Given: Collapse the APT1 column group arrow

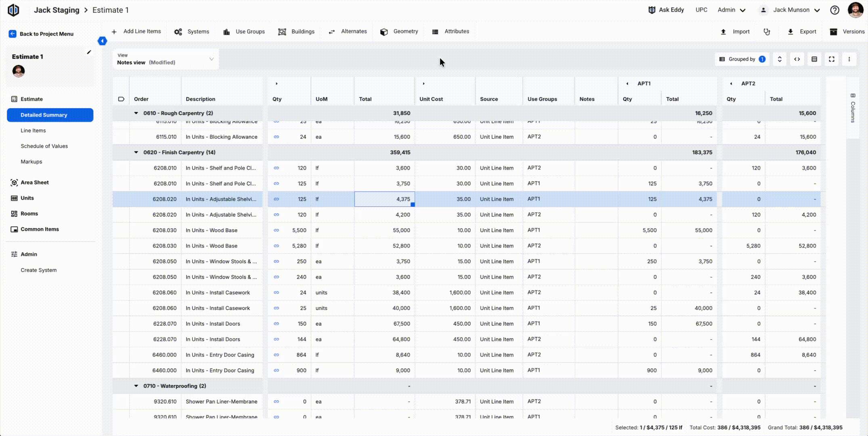Looking at the screenshot, I should (x=627, y=84).
